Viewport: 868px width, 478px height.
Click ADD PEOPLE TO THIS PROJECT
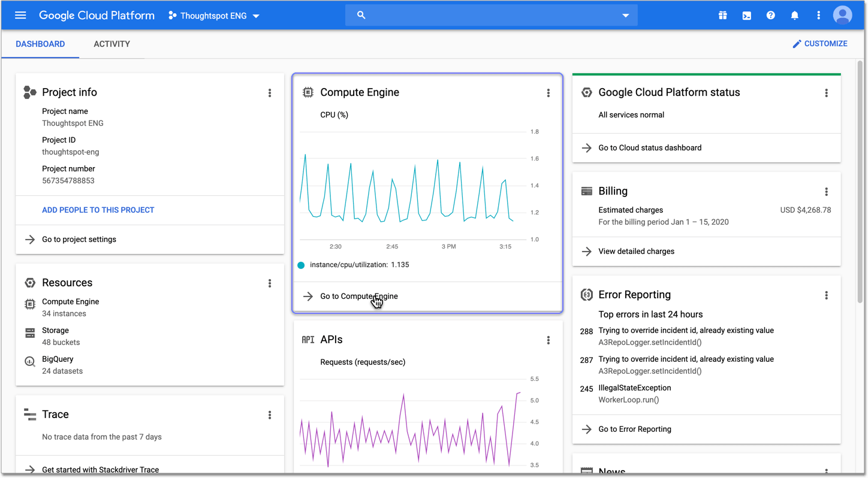(x=98, y=210)
